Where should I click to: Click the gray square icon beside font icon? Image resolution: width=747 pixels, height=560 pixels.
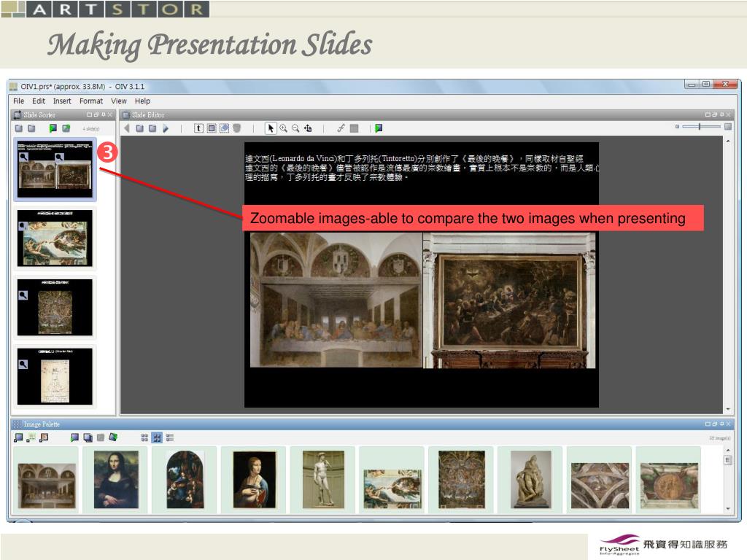354,128
